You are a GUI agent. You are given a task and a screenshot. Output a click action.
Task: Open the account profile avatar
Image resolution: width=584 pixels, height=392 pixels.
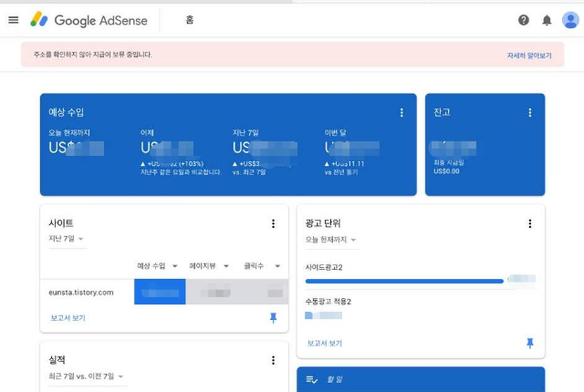coord(570,20)
